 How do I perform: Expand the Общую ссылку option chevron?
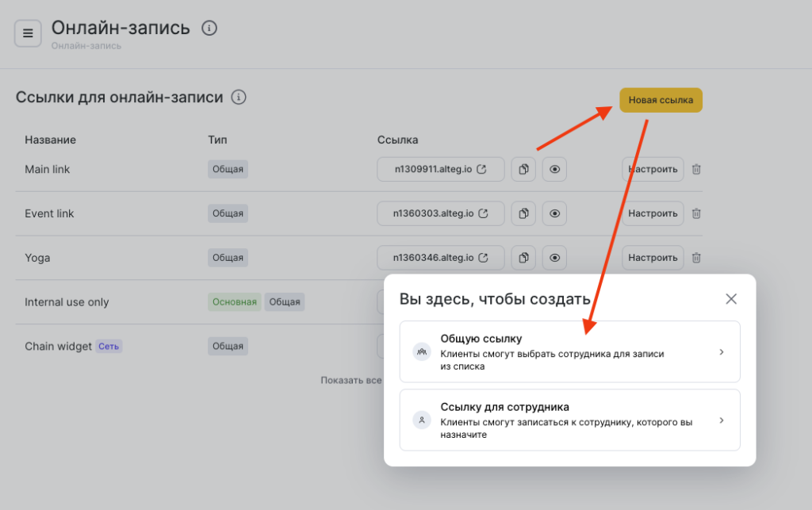(721, 352)
